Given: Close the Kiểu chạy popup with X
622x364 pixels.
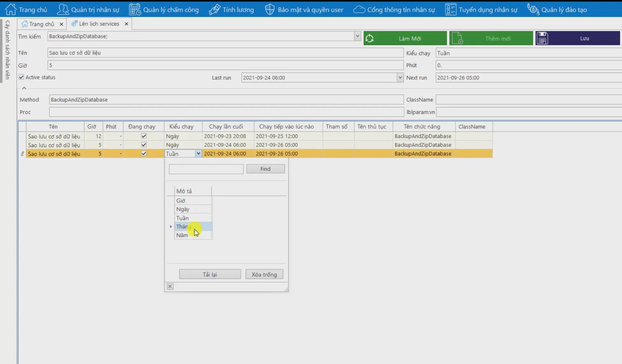Looking at the screenshot, I should (x=170, y=286).
